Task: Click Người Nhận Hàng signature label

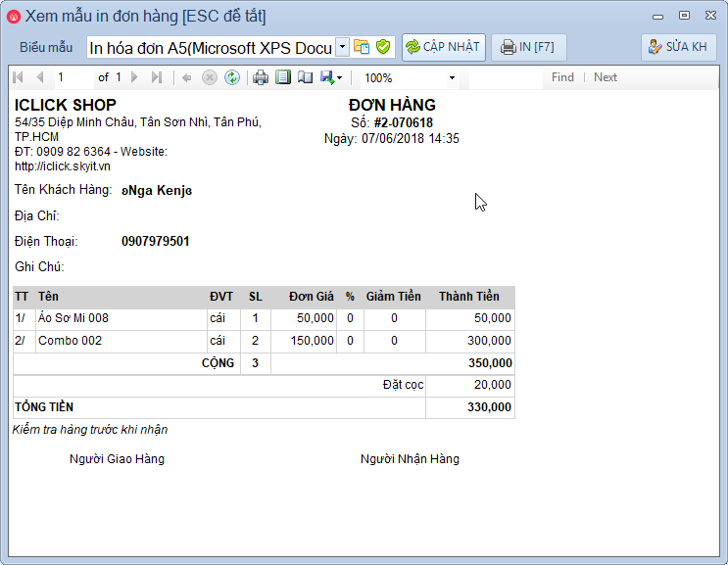Action: coord(410,459)
